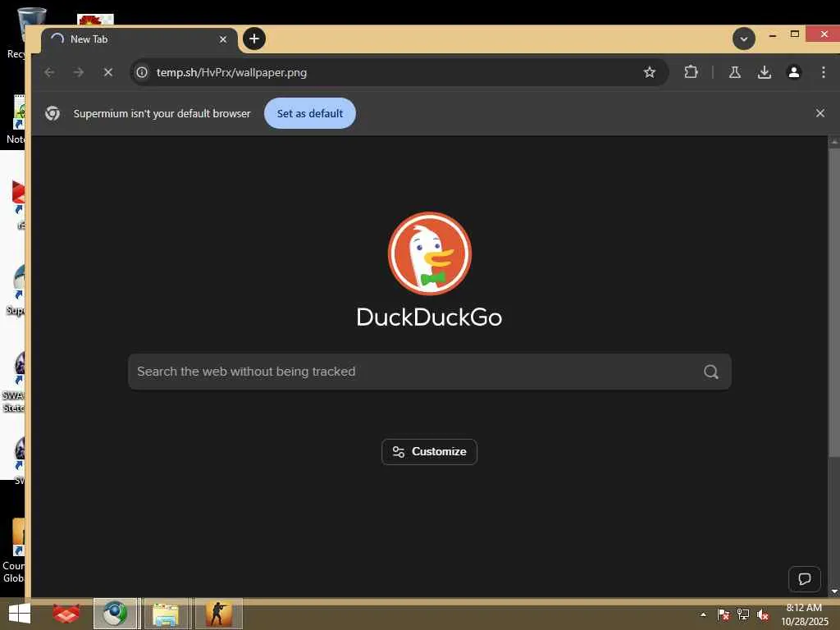Open the red taskbar app icon
Screen dimensions: 840x630
(66, 614)
